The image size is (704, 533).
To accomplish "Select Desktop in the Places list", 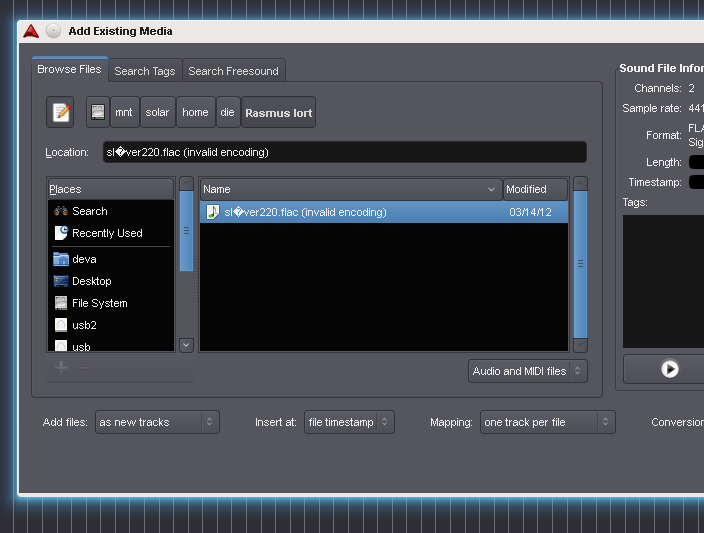I will coord(91,281).
